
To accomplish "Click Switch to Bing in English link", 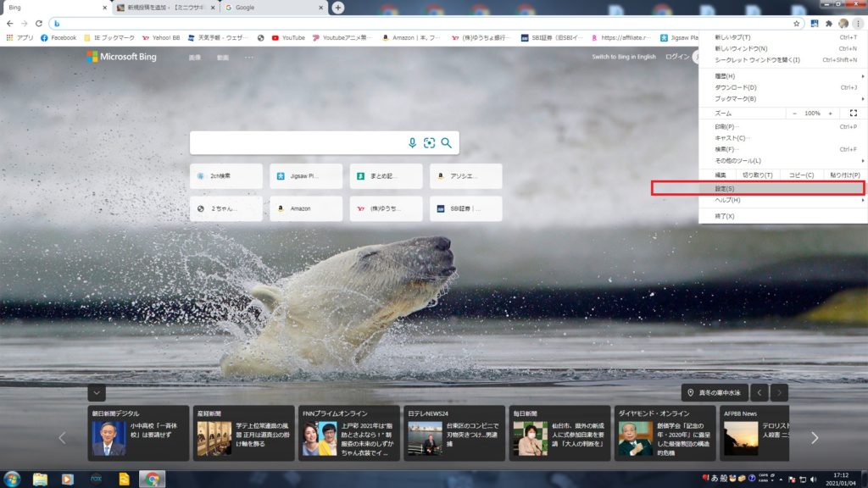I will (623, 57).
